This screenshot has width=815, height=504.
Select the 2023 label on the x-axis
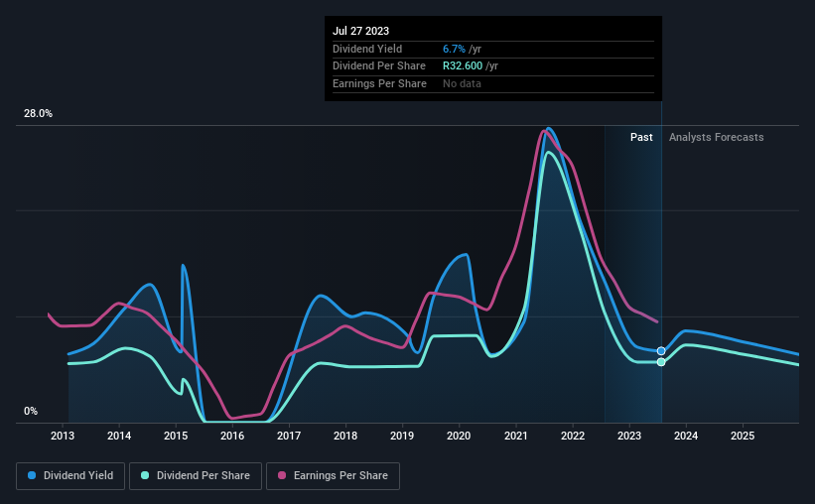coord(629,436)
